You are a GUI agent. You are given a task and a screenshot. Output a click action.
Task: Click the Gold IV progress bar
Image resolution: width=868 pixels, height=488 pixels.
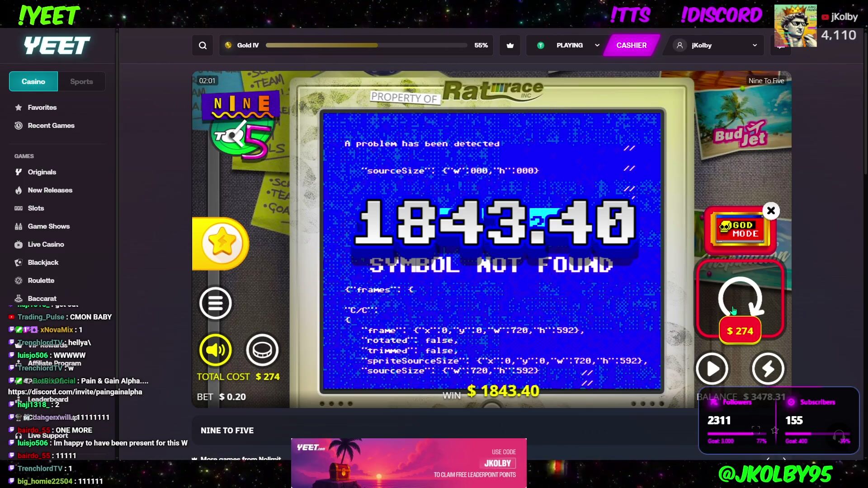coord(366,45)
